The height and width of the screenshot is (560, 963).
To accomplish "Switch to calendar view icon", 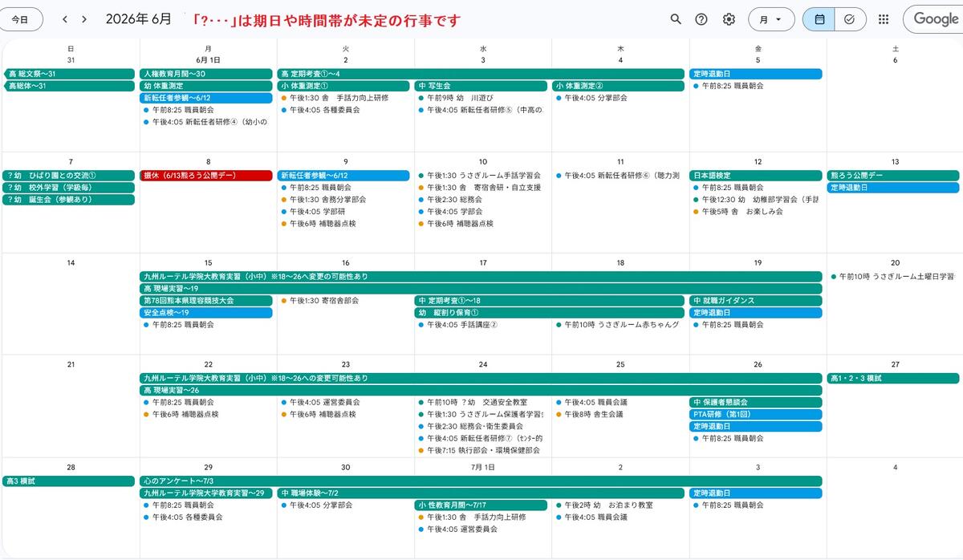I will pyautogui.click(x=819, y=19).
